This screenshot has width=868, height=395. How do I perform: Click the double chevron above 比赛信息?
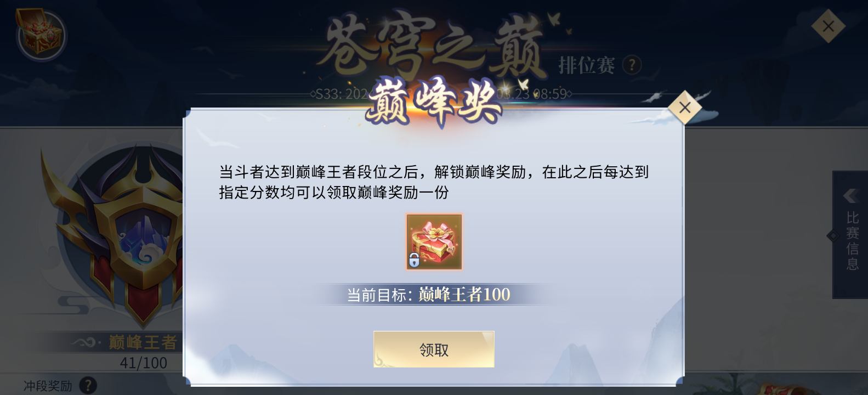coord(852,195)
